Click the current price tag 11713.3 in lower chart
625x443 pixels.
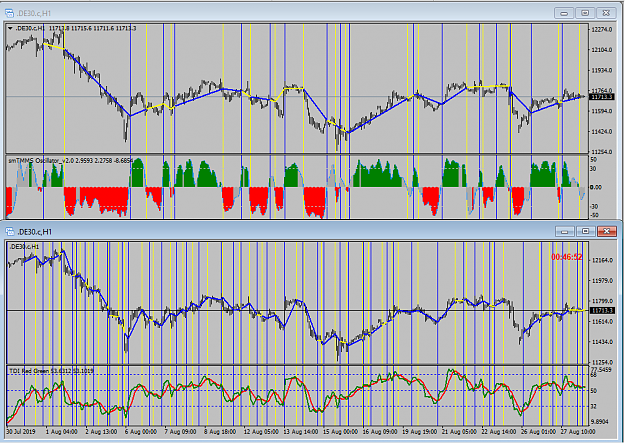pyautogui.click(x=602, y=311)
